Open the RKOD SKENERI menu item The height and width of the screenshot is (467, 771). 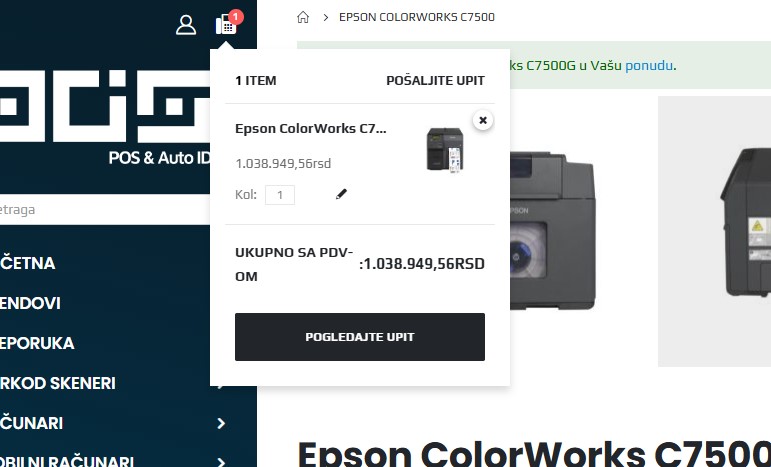(x=58, y=383)
